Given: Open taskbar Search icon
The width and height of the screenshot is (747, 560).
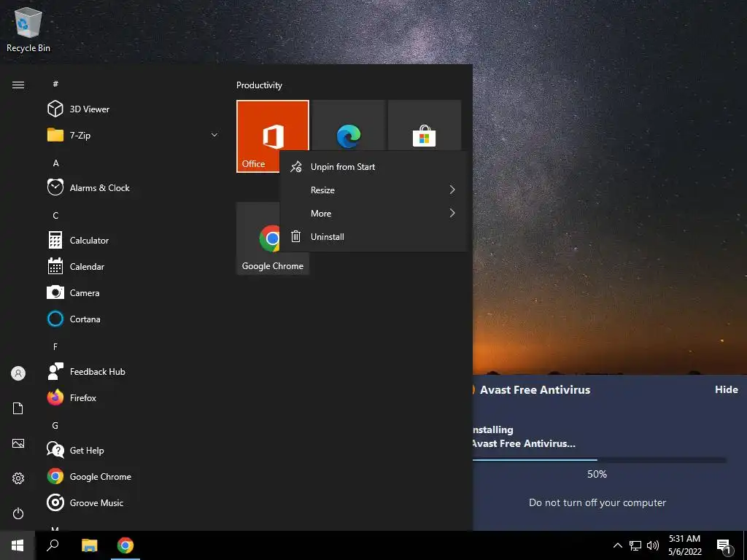Looking at the screenshot, I should pyautogui.click(x=53, y=545).
